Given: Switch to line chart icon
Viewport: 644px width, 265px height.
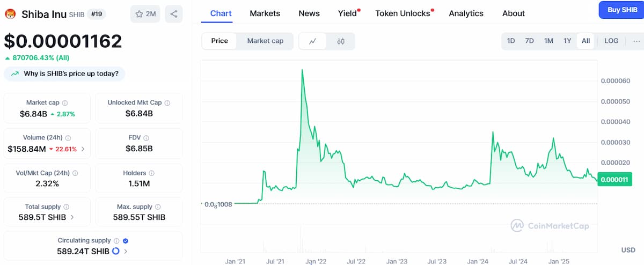Looking at the screenshot, I should coord(313,41).
